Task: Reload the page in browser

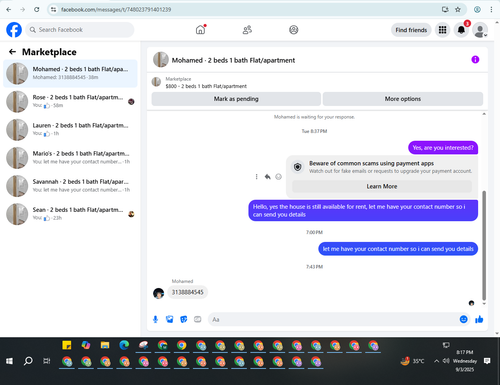Action: tap(37, 10)
